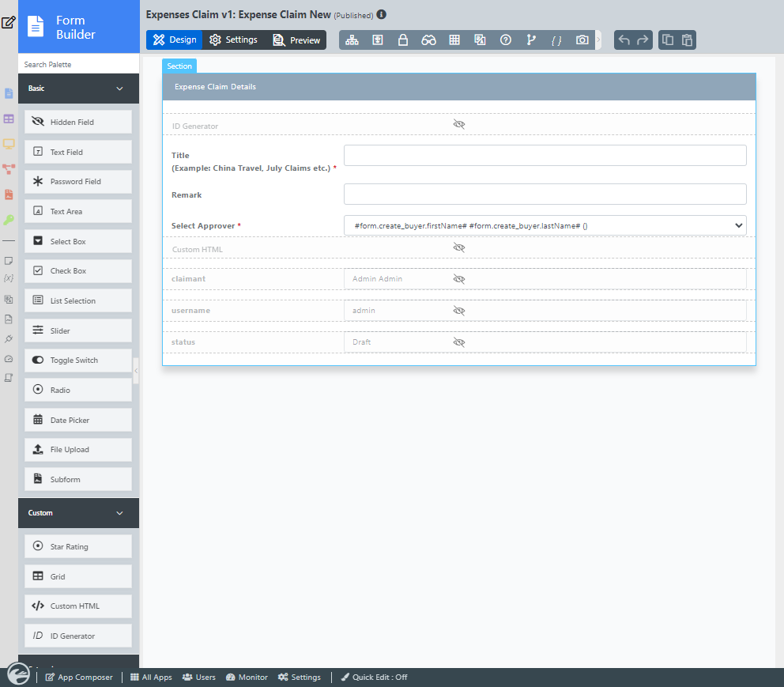This screenshot has width=784, height=687.
Task: Select the Slider palette element
Action: point(78,330)
